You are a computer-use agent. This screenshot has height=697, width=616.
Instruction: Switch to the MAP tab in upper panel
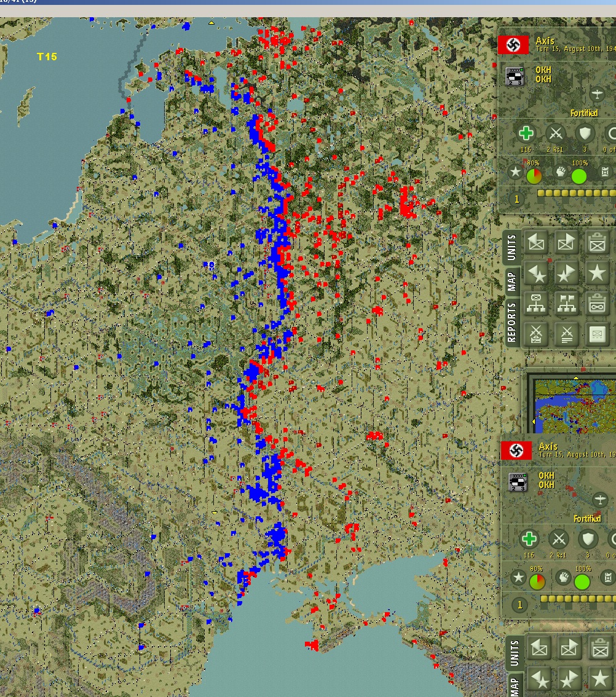click(511, 282)
